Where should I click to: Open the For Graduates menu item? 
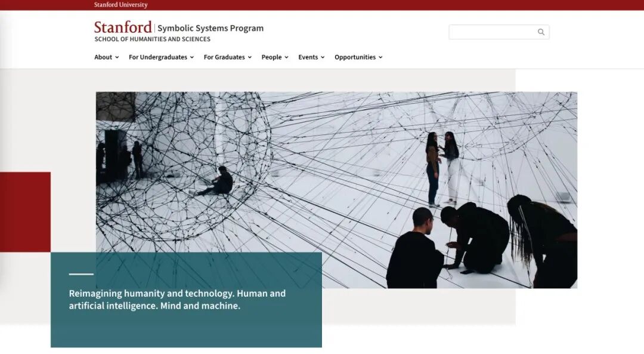click(224, 57)
